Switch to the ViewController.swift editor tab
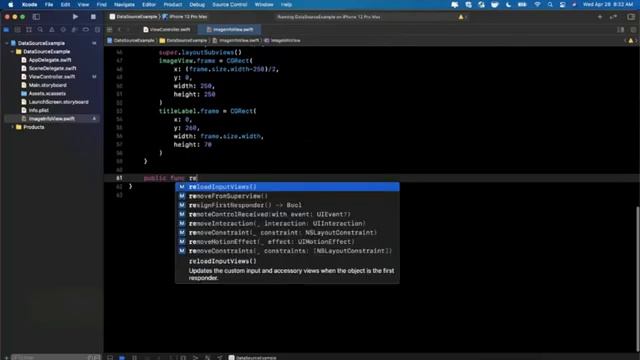 click(167, 29)
